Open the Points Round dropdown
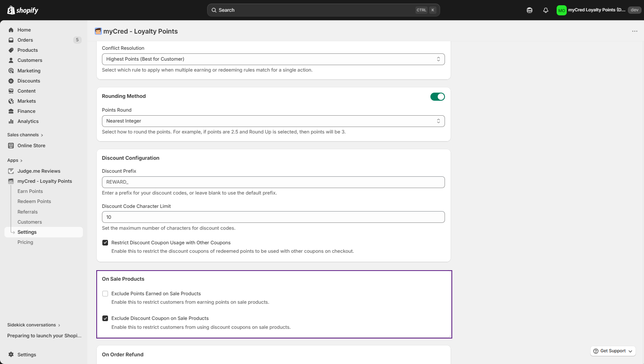The image size is (644, 364). click(x=273, y=121)
